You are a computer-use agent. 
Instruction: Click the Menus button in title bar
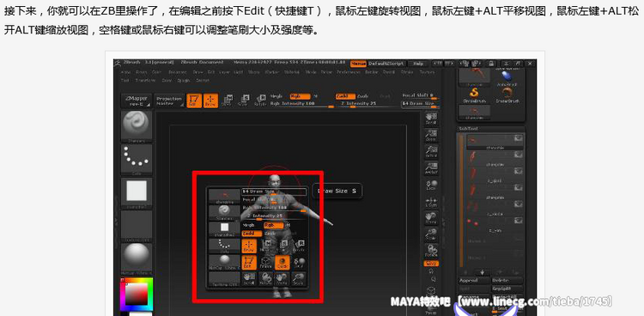(x=358, y=64)
